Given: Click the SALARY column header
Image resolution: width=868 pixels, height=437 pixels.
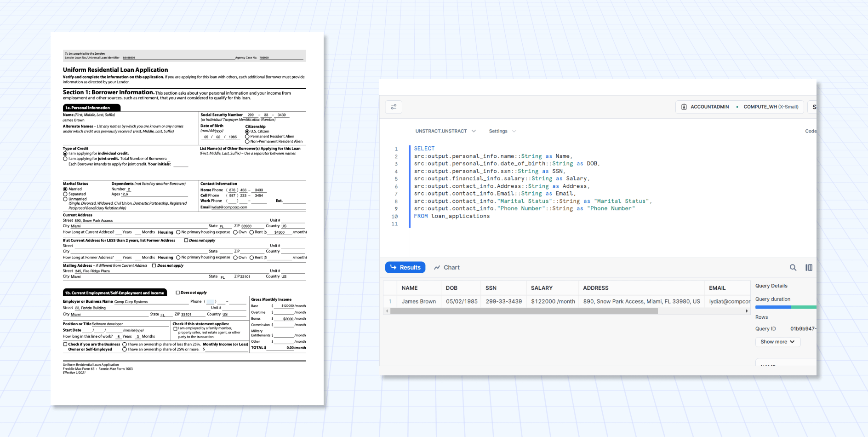Looking at the screenshot, I should [x=542, y=288].
